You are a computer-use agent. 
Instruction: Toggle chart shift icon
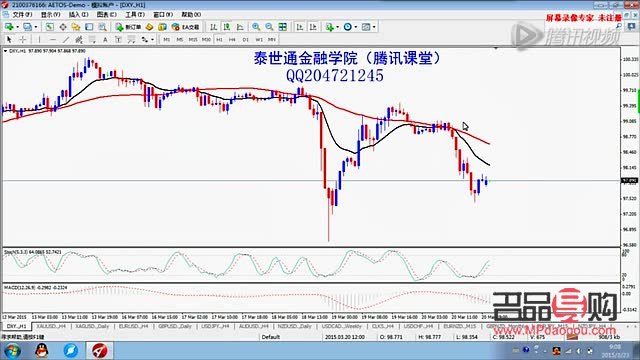point(313,27)
